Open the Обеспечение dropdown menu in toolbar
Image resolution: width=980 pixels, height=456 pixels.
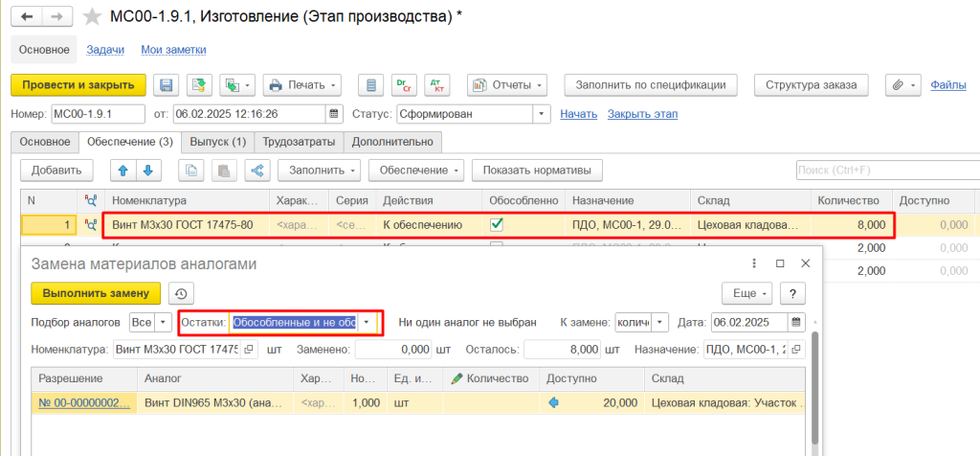pyautogui.click(x=417, y=170)
